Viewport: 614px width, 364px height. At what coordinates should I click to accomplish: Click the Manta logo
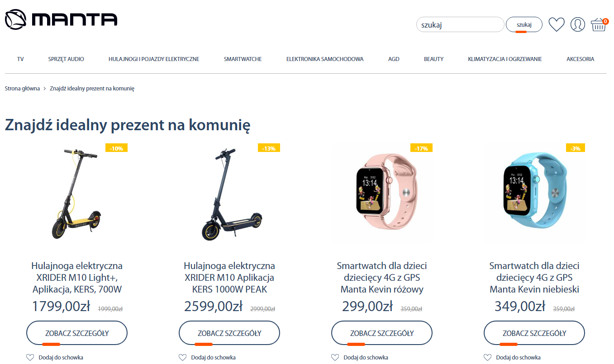[61, 19]
